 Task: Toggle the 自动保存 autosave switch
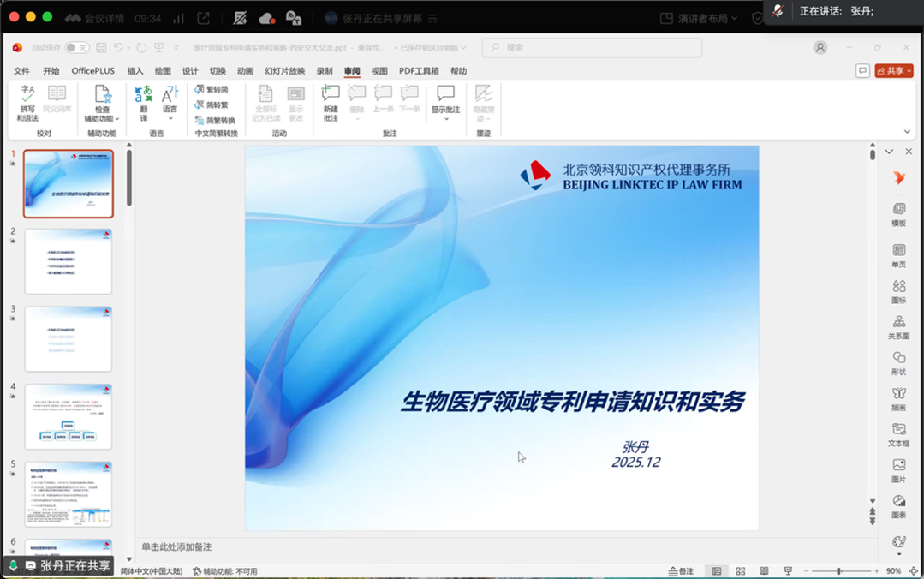pyautogui.click(x=76, y=48)
